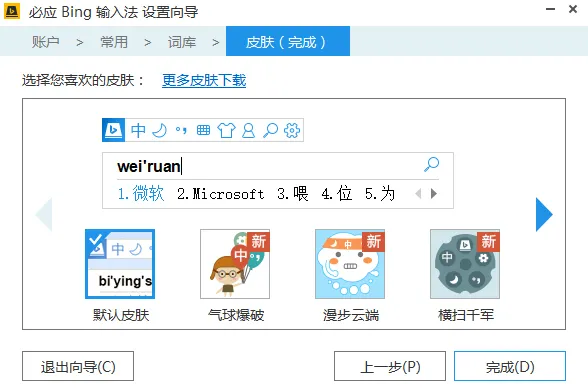
Task: Click the Bing logo on the IME toolbar
Action: [x=114, y=130]
